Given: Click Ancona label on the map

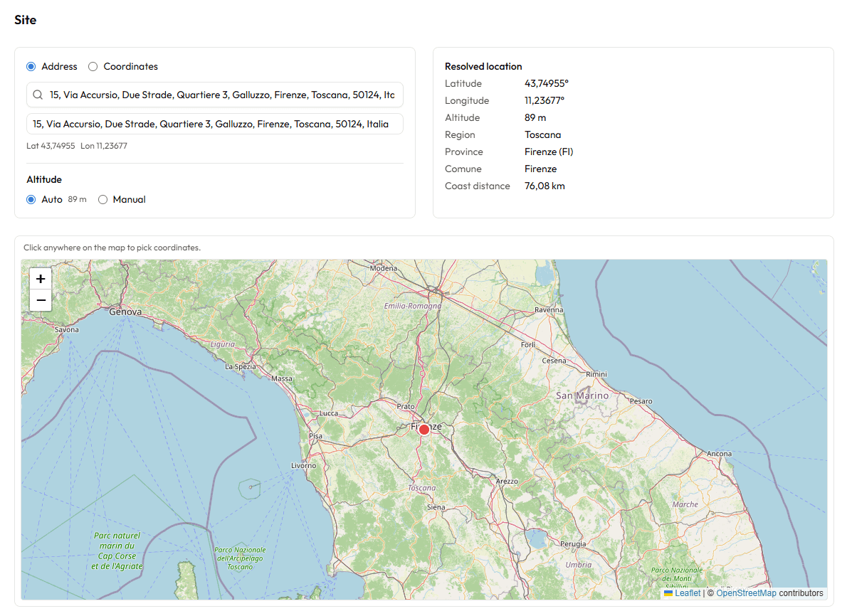Looking at the screenshot, I should pos(719,454).
